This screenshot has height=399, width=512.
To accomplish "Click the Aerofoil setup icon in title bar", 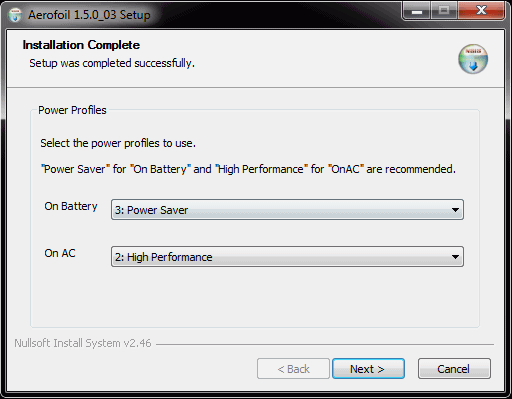I will pos(15,15).
